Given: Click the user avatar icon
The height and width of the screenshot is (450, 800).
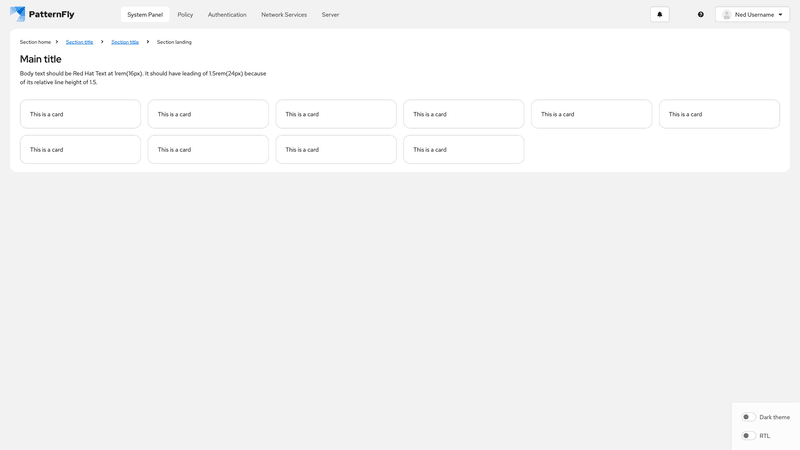Looking at the screenshot, I should (x=727, y=14).
